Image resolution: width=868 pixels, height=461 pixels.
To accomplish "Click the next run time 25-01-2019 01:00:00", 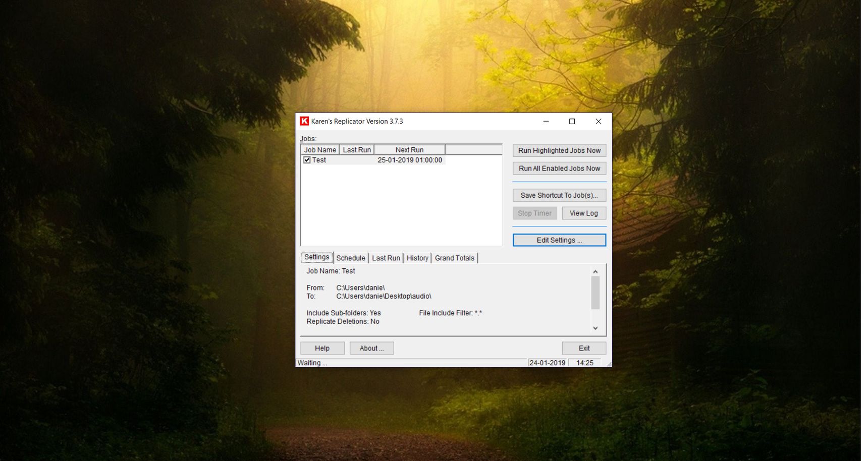I will 410,160.
